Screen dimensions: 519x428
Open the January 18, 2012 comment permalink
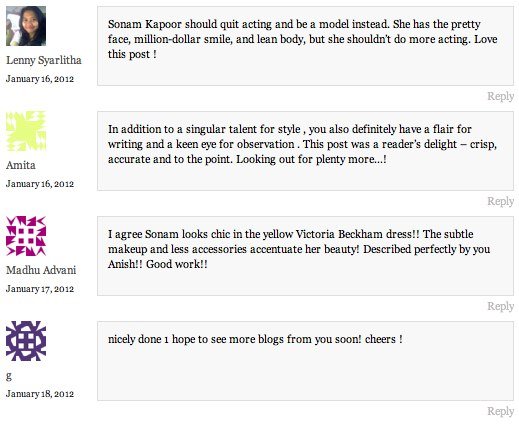[x=40, y=394]
